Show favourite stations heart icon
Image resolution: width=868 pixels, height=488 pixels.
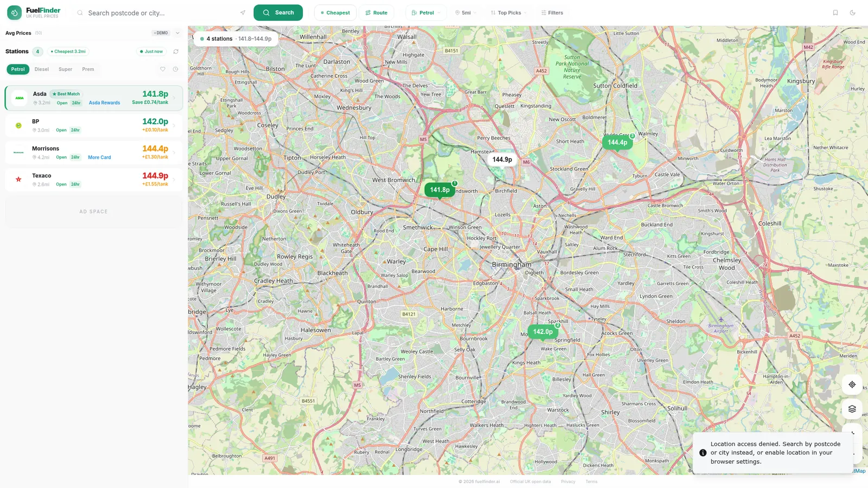162,69
